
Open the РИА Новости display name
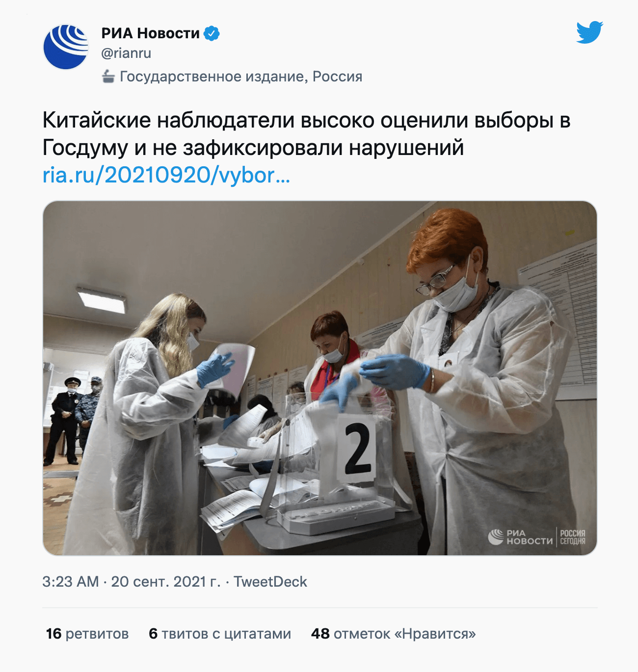click(151, 33)
